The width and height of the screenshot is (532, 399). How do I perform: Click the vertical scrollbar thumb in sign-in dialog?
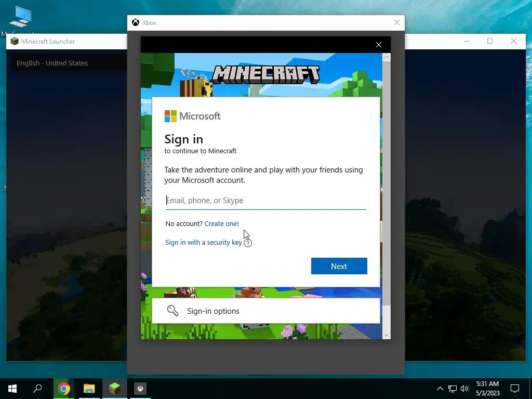point(386,183)
